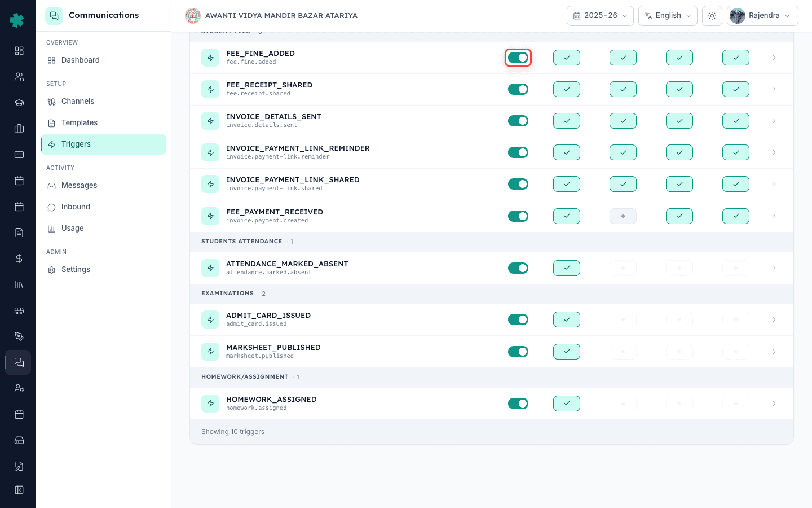Screen dimensions: 812x508
Task: Toggle the FEE_FINE_ADDED trigger switch
Action: tap(518, 58)
